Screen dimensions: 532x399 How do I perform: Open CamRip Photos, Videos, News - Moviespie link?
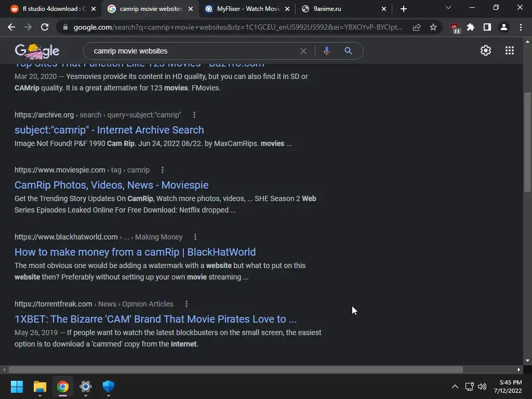point(111,185)
